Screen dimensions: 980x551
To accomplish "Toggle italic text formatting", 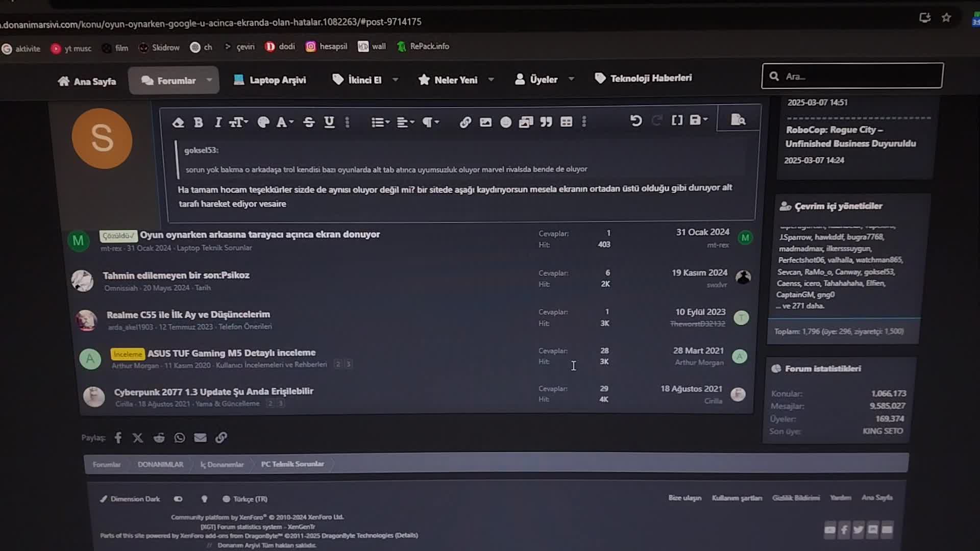I will (218, 122).
